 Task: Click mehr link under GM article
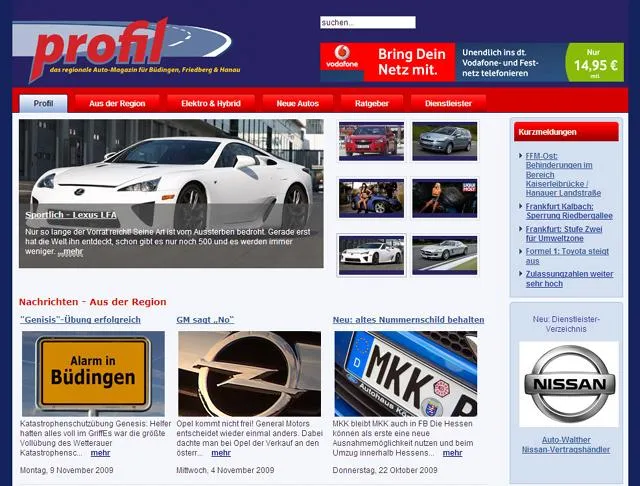pos(221,453)
